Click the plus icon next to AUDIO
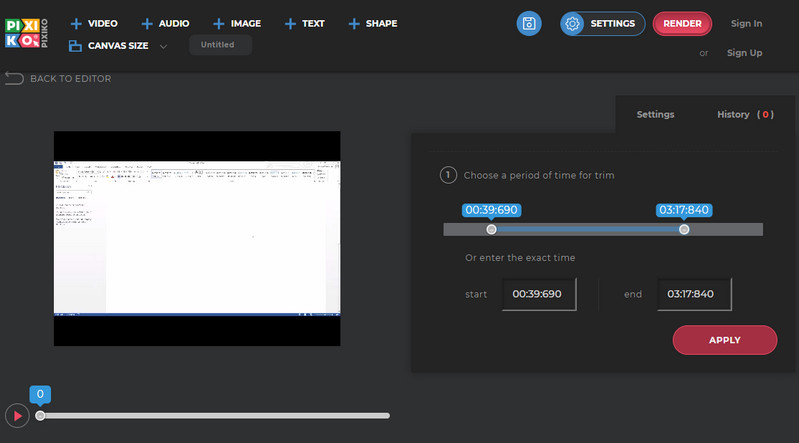The height and width of the screenshot is (443, 799). (147, 23)
